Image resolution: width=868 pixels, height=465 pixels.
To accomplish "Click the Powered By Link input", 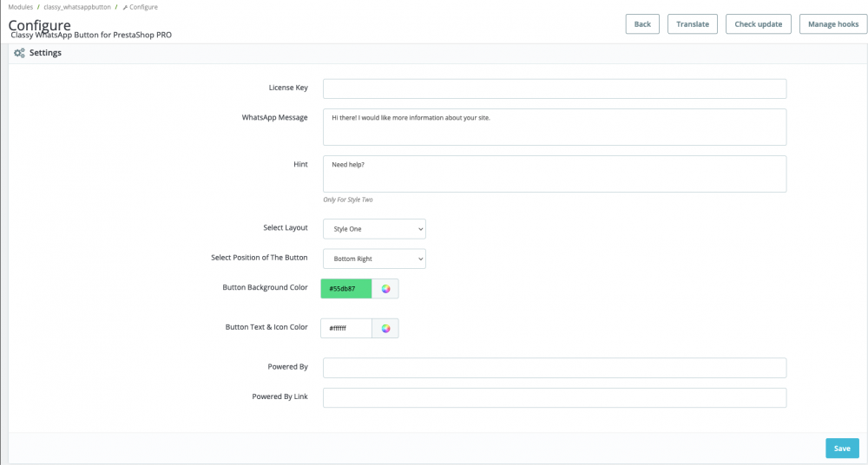I will coord(554,397).
